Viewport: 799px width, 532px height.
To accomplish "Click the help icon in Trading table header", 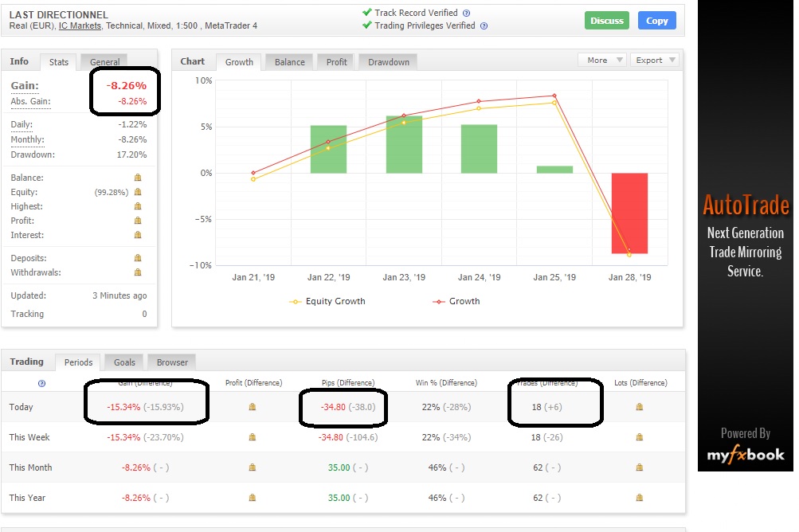I will [41, 383].
